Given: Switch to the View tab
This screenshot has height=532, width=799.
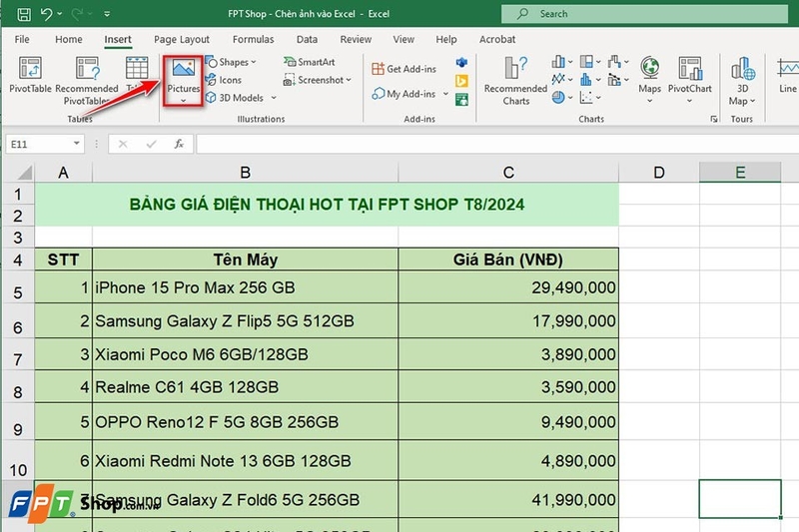Looking at the screenshot, I should point(403,39).
